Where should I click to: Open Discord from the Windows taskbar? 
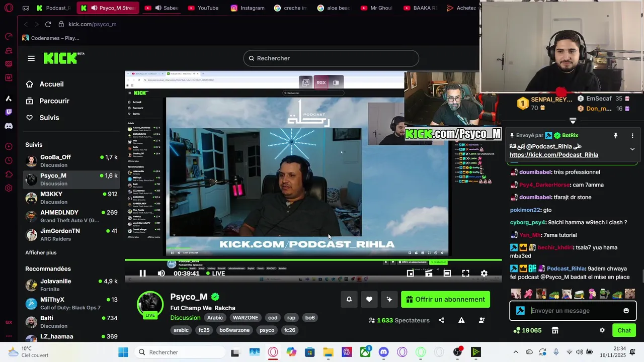pos(384,352)
